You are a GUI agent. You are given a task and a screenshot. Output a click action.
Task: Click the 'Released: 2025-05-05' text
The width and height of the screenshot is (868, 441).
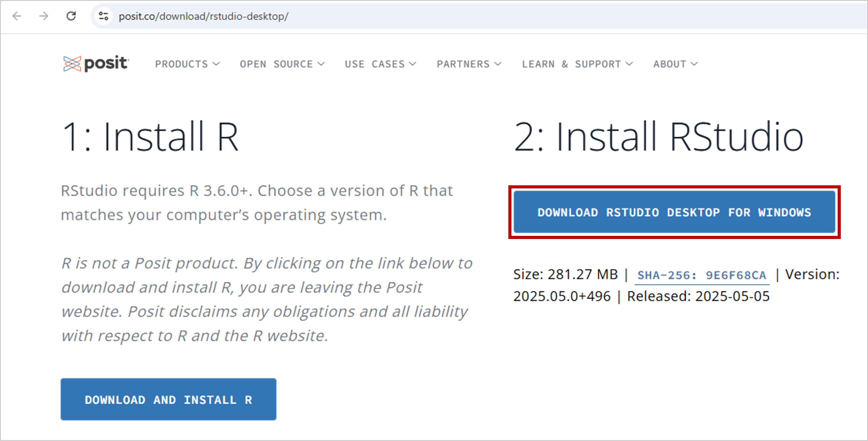[698, 296]
